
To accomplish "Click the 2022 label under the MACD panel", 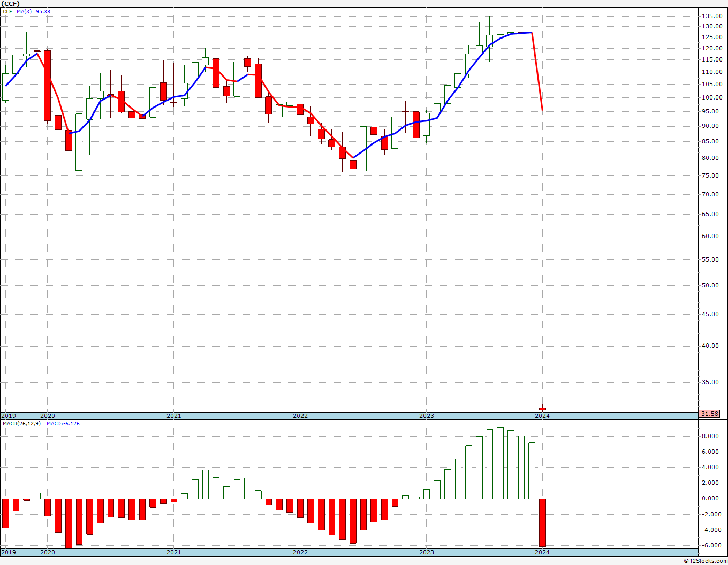I will tap(300, 552).
